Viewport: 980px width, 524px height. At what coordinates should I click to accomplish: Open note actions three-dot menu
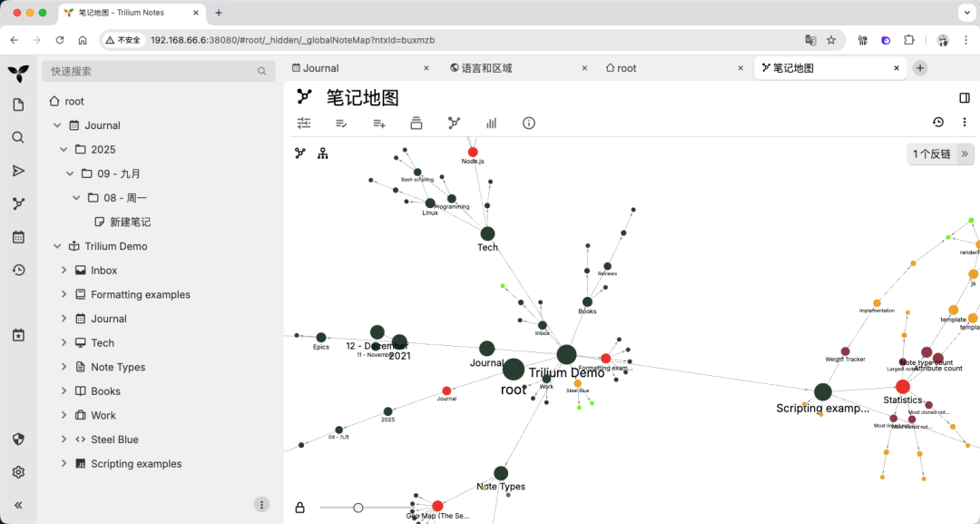tap(965, 123)
